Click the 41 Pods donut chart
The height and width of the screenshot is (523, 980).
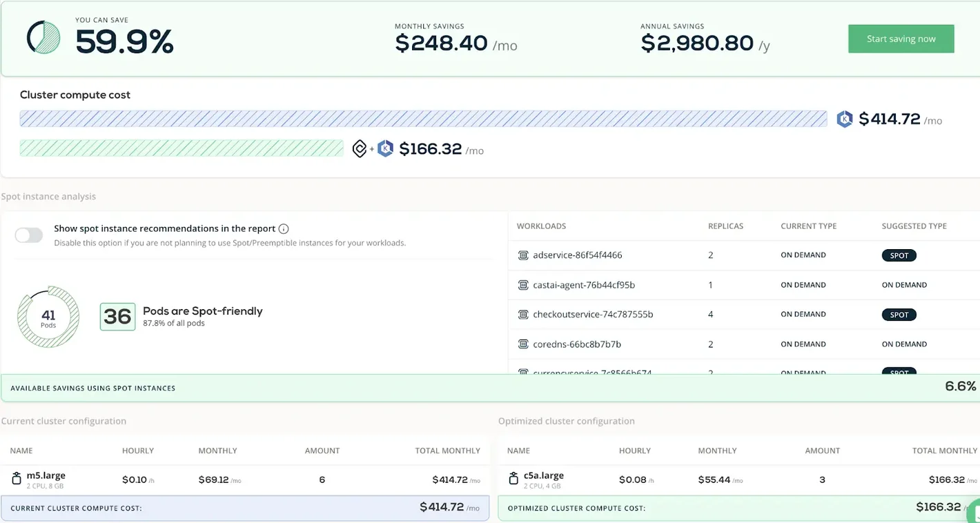(48, 317)
